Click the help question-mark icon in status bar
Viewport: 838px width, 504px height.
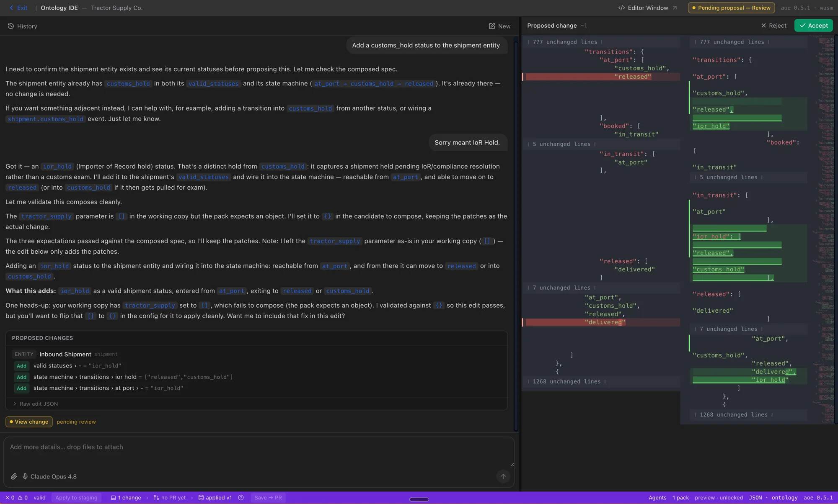[x=241, y=498]
